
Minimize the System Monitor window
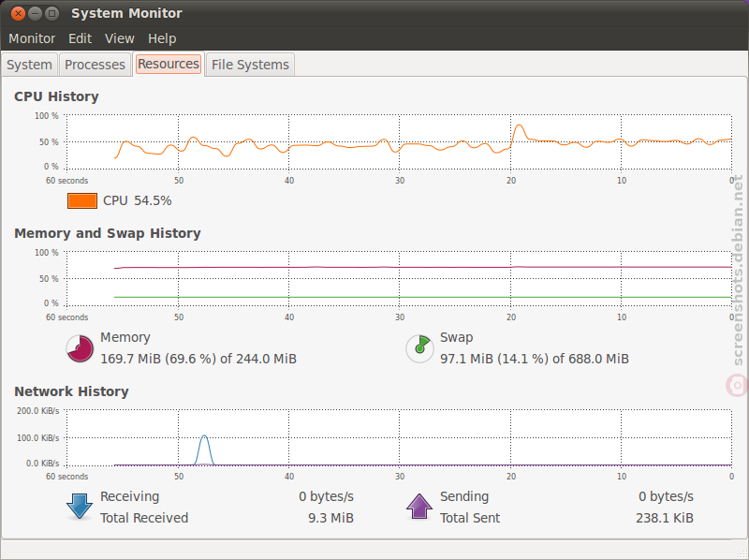point(35,13)
